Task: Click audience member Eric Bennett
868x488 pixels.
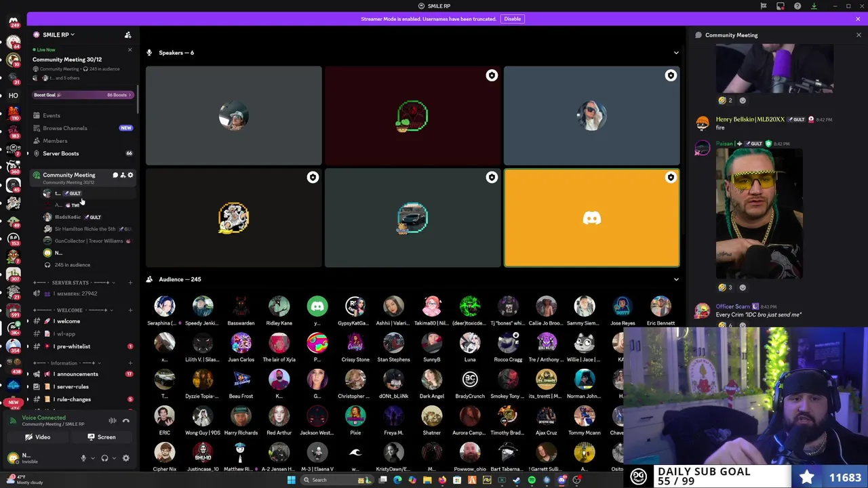Action: coord(660,310)
